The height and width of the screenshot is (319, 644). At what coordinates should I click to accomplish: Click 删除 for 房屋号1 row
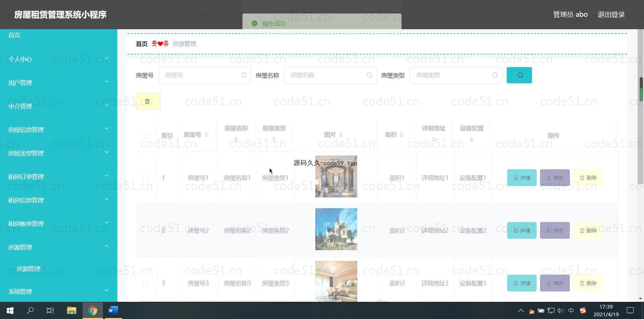tap(588, 178)
